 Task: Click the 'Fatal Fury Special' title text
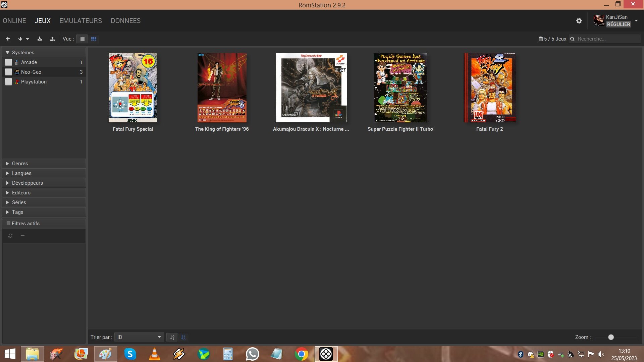tap(133, 129)
